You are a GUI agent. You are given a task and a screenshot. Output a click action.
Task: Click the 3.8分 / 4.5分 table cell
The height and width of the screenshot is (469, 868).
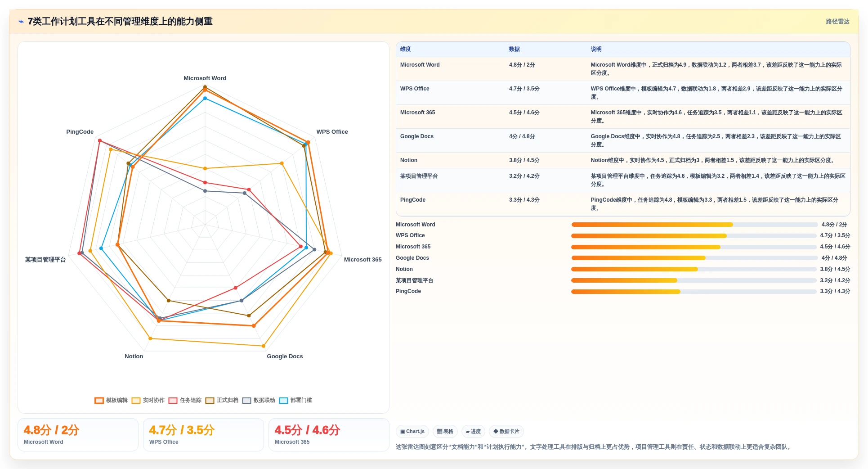point(524,160)
